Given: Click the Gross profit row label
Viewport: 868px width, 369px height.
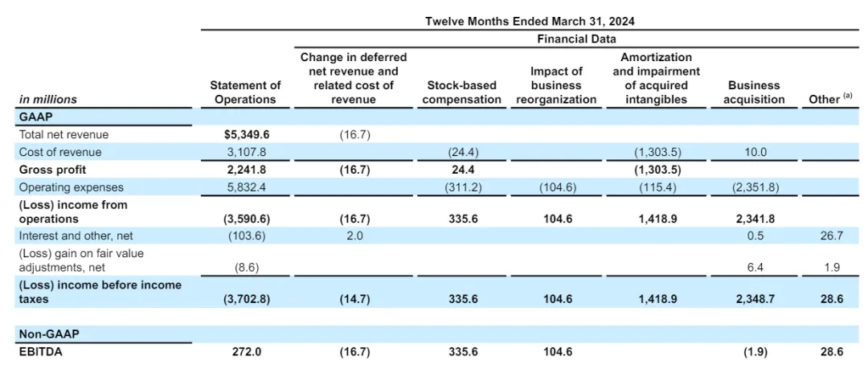Looking at the screenshot, I should pyautogui.click(x=52, y=170).
